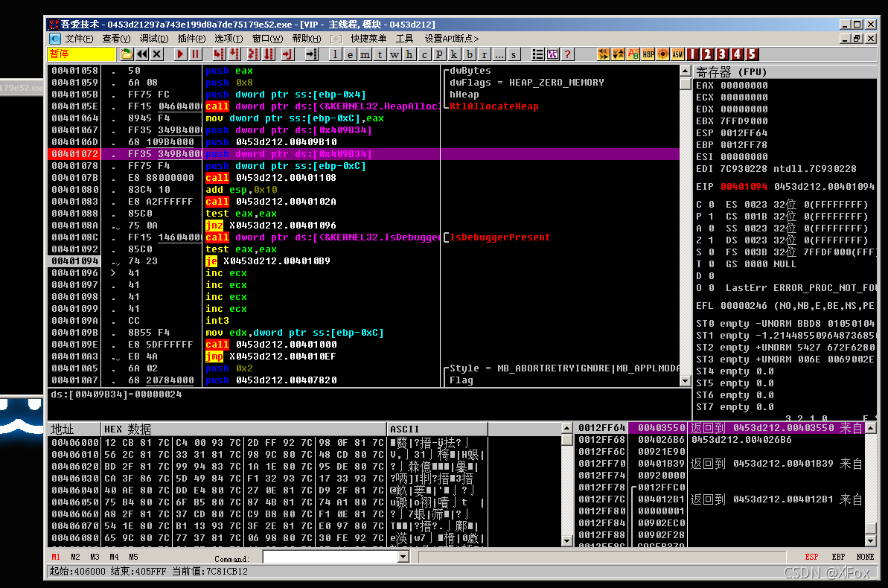The height and width of the screenshot is (588, 888).
Task: Close the debugged program with X icon
Action: click(x=158, y=54)
